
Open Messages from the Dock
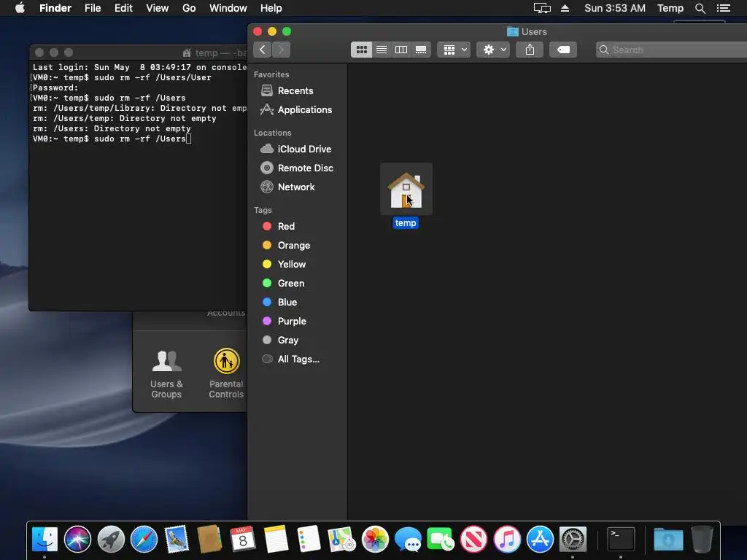point(408,540)
